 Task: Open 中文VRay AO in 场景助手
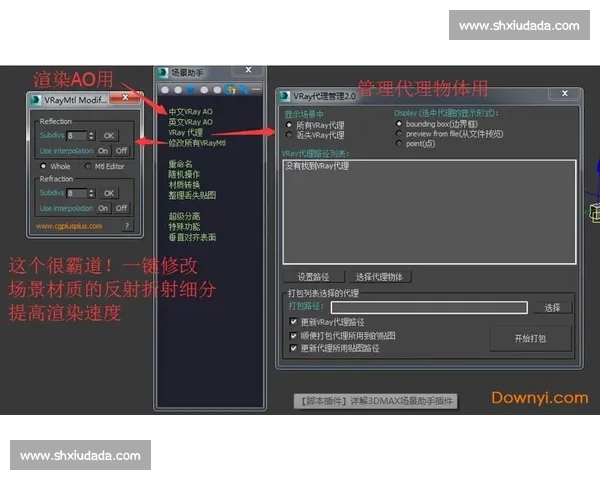[191, 112]
